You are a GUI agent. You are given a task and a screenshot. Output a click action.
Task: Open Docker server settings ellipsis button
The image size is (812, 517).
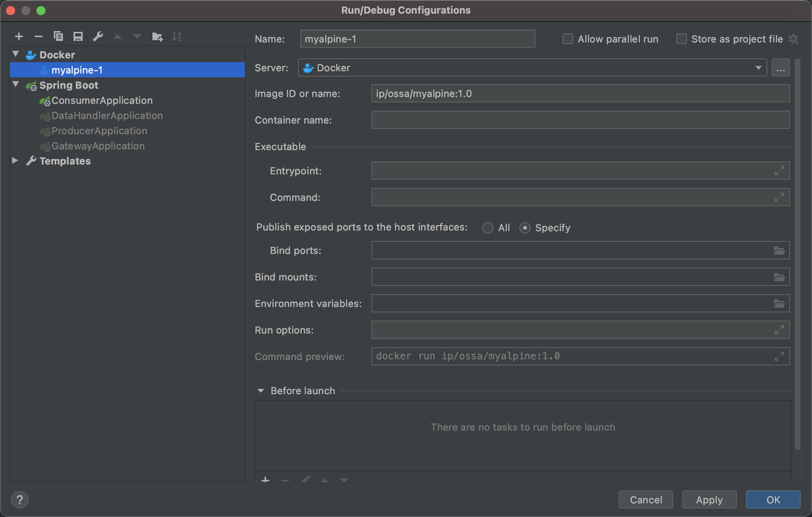(x=781, y=68)
